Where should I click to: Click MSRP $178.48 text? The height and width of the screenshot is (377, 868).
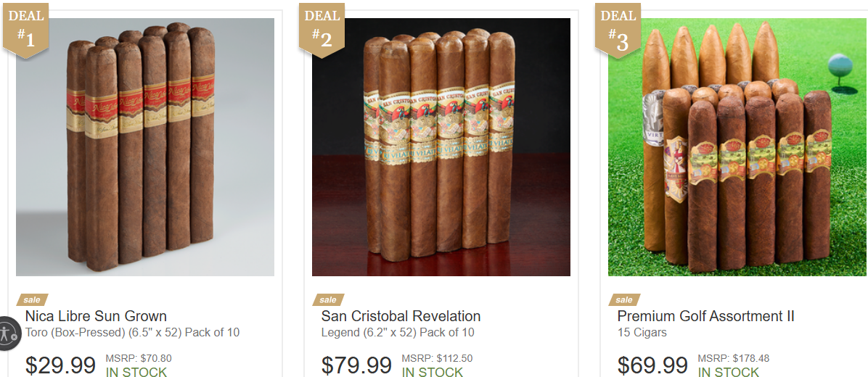pos(734,358)
